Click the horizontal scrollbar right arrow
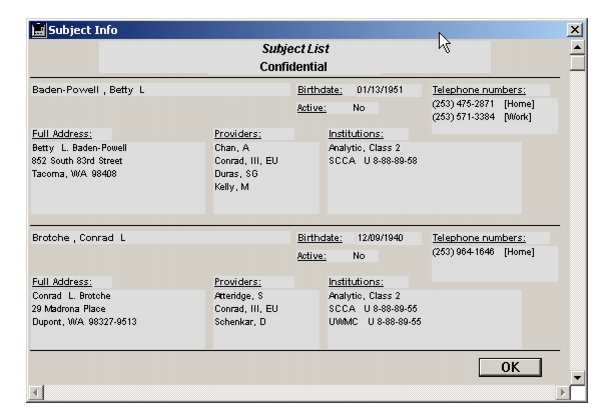Viewport: 599px width, 419px height. [562, 392]
